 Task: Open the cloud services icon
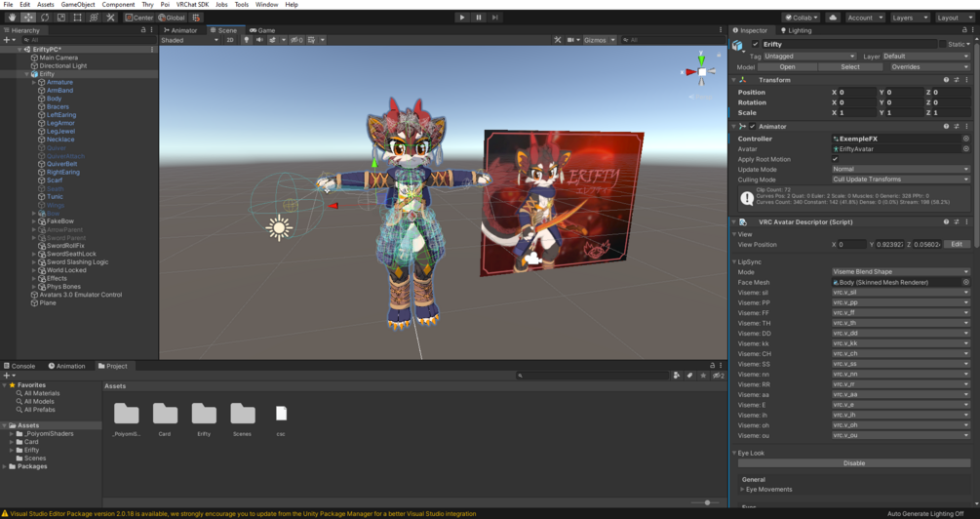pos(833,18)
